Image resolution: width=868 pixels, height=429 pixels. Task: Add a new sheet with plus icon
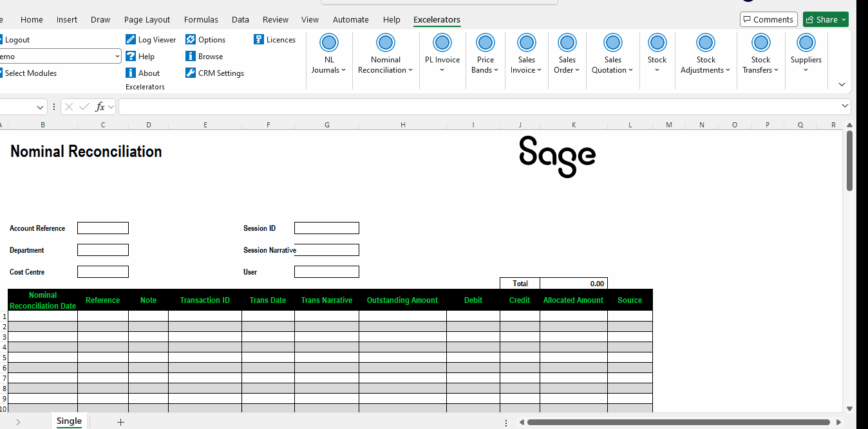120,422
